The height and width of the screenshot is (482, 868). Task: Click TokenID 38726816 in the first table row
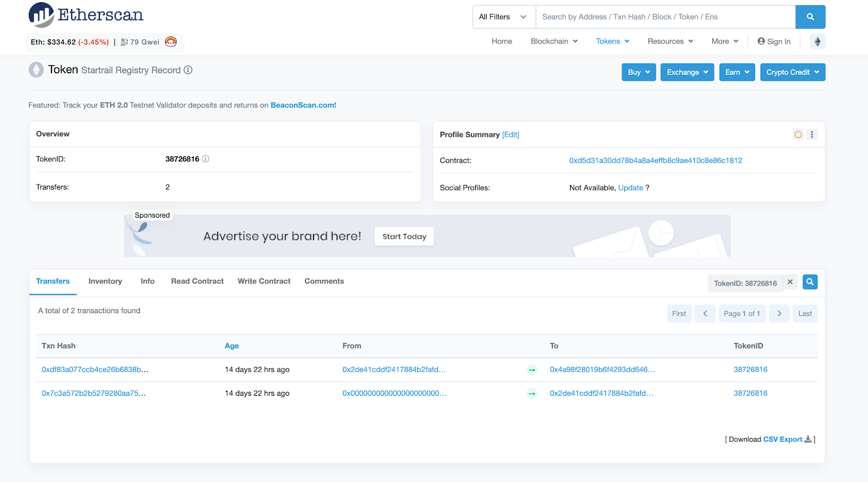[750, 370]
